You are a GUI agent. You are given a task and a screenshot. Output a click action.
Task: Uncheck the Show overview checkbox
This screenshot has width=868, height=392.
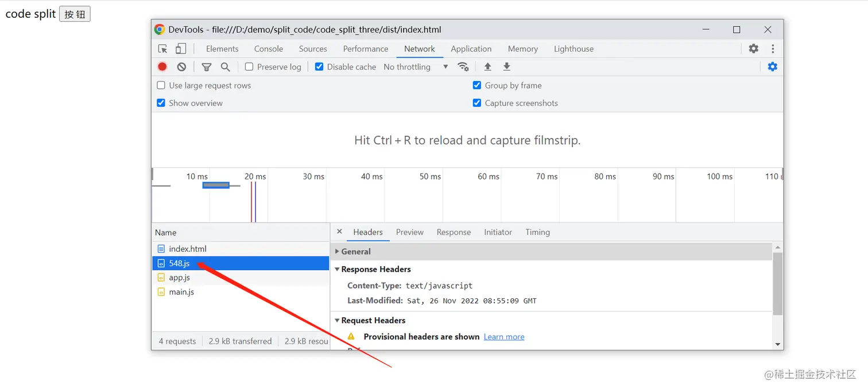[x=161, y=103]
